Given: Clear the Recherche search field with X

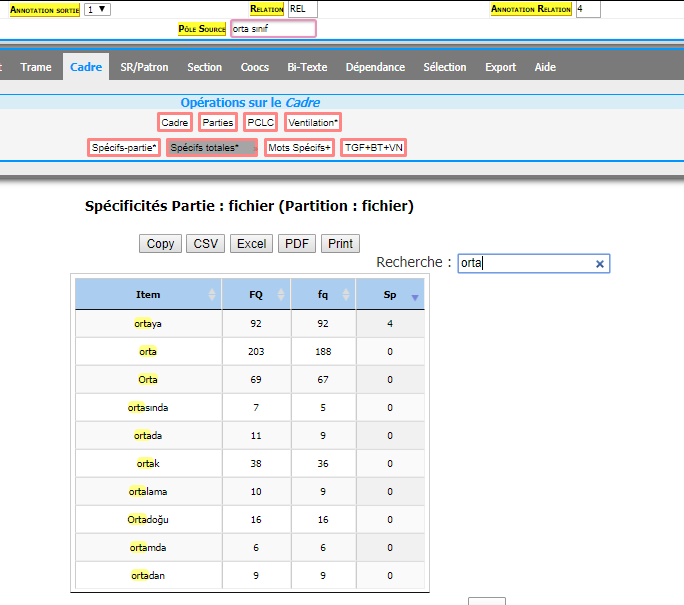Looking at the screenshot, I should pyautogui.click(x=600, y=264).
